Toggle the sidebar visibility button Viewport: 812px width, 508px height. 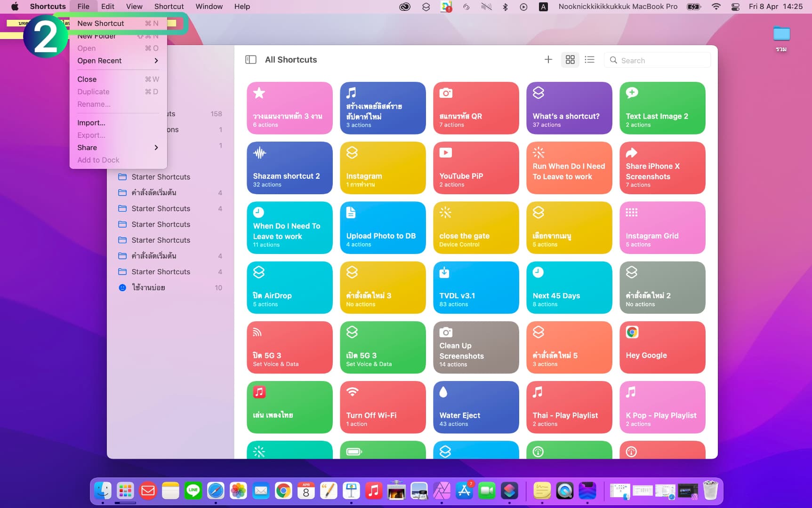point(251,60)
